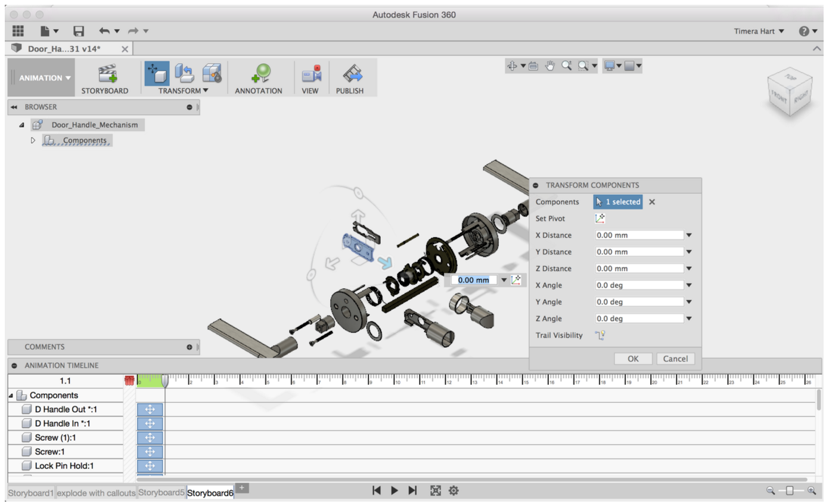This screenshot has width=826, height=504.
Task: Open the X Distance dropdown arrow
Action: pyautogui.click(x=689, y=235)
